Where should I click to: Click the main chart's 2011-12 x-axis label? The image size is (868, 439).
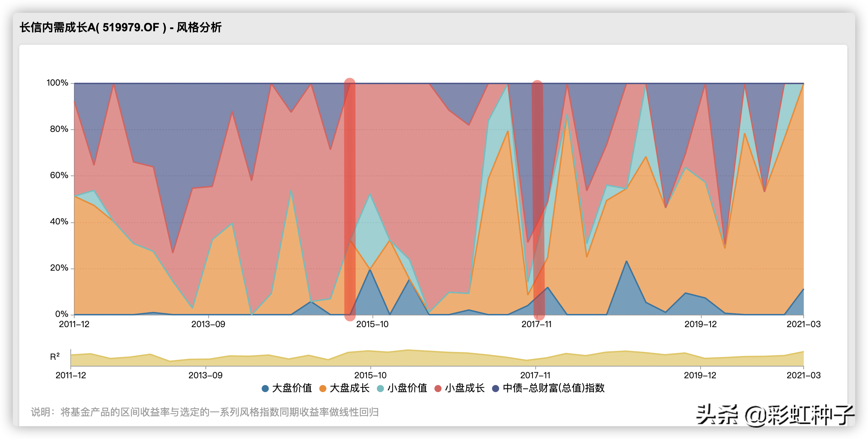[x=74, y=324]
